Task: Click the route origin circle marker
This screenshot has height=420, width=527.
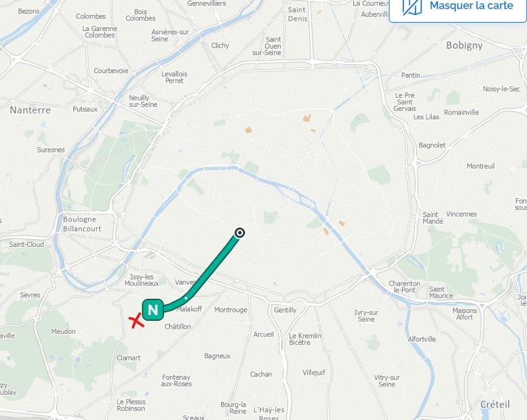Action: [x=240, y=233]
